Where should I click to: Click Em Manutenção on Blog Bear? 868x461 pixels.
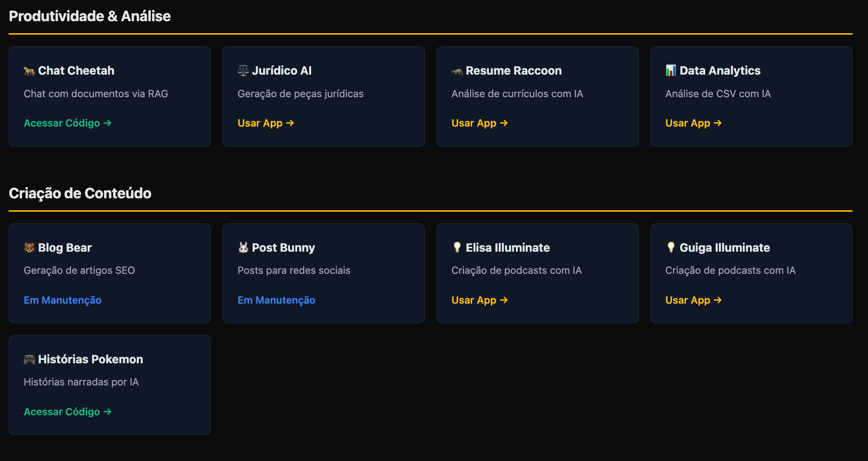point(62,300)
